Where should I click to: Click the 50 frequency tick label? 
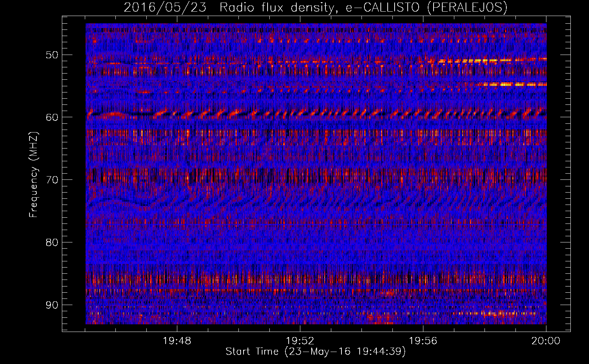[x=52, y=55]
